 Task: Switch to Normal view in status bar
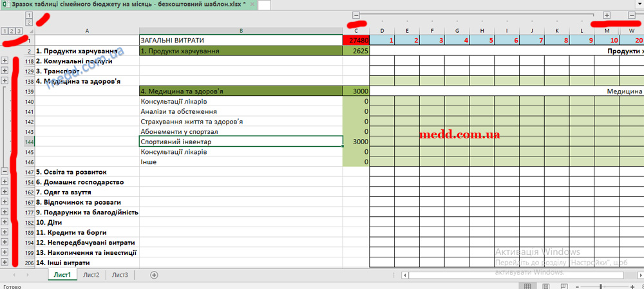[528, 286]
